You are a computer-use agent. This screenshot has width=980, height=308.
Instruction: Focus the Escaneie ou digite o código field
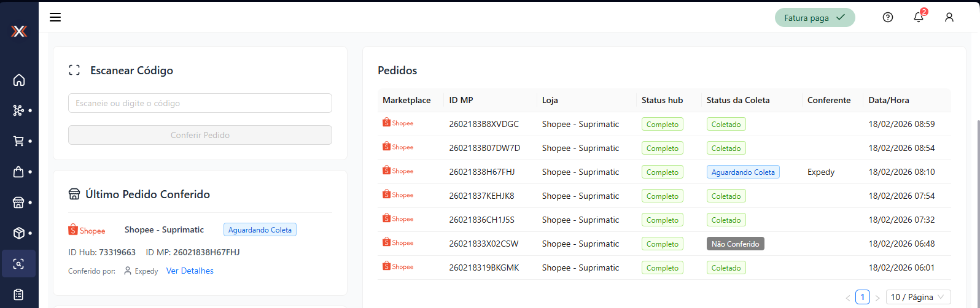point(200,103)
